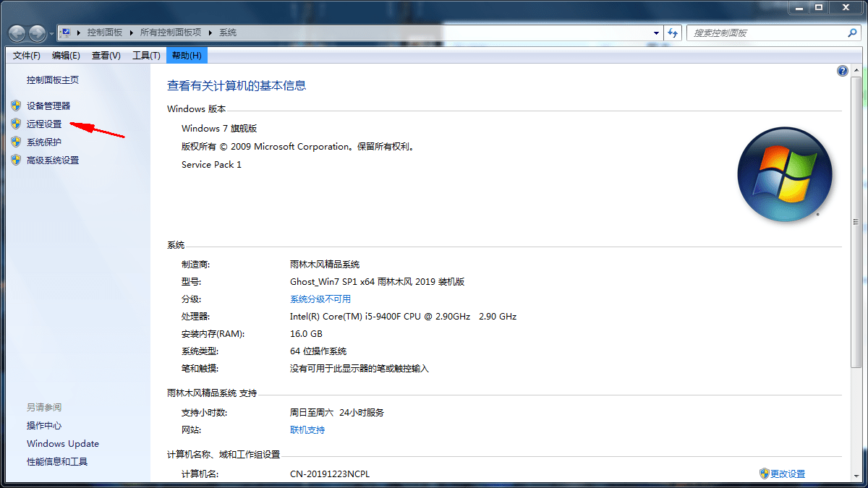Click the Service Pack 1 text
Image resolution: width=868 pixels, height=488 pixels.
coord(211,165)
